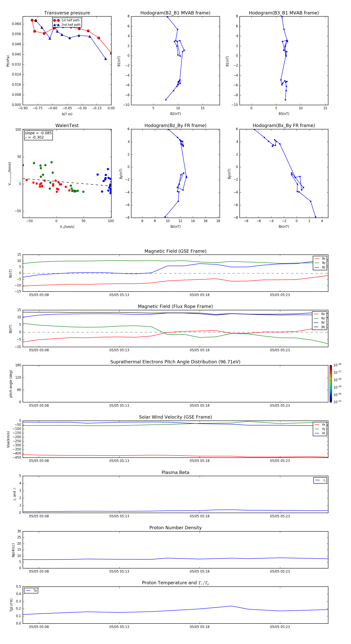351x644 pixels.
Task: Click 'Np(#/cc)' axis label
Action: (x=13, y=550)
